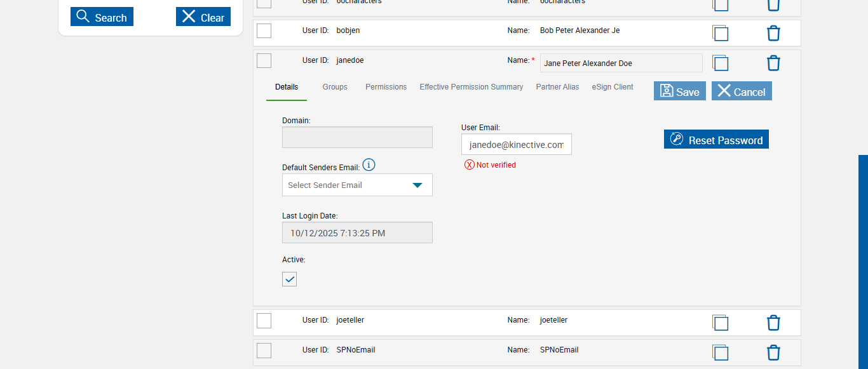Click the copy icon for SPNoEmail user
868x369 pixels.
click(720, 352)
